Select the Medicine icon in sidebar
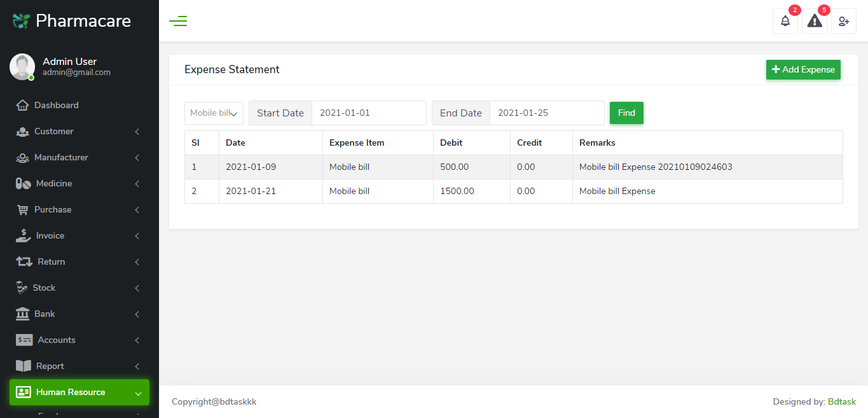This screenshot has width=868, height=418. [x=23, y=183]
